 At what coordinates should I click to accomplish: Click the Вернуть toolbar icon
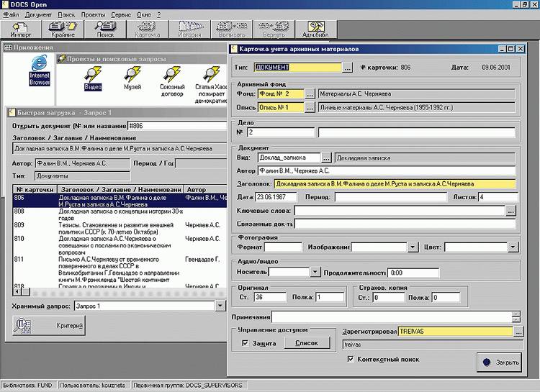(x=274, y=29)
